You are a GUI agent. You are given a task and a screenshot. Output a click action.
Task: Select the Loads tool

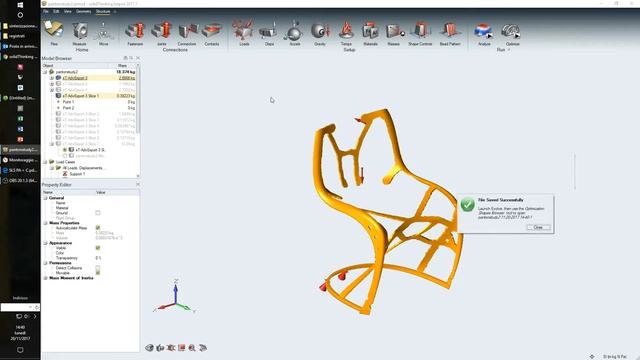(244, 31)
